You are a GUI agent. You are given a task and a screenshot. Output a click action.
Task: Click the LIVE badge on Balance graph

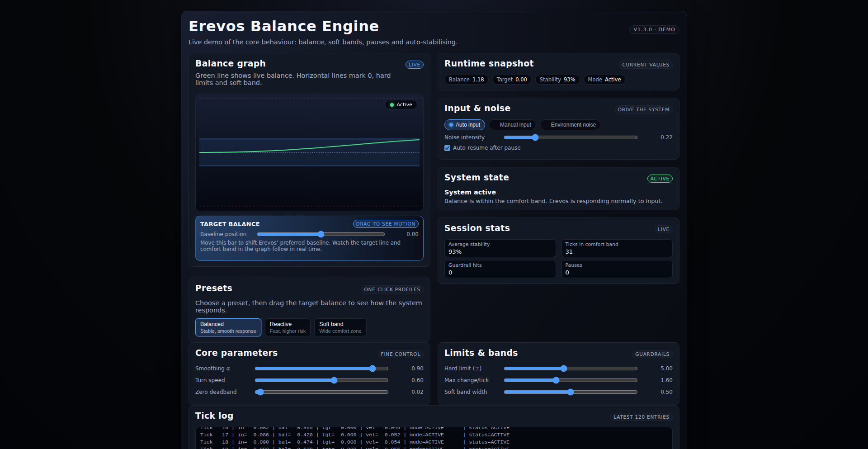point(414,65)
